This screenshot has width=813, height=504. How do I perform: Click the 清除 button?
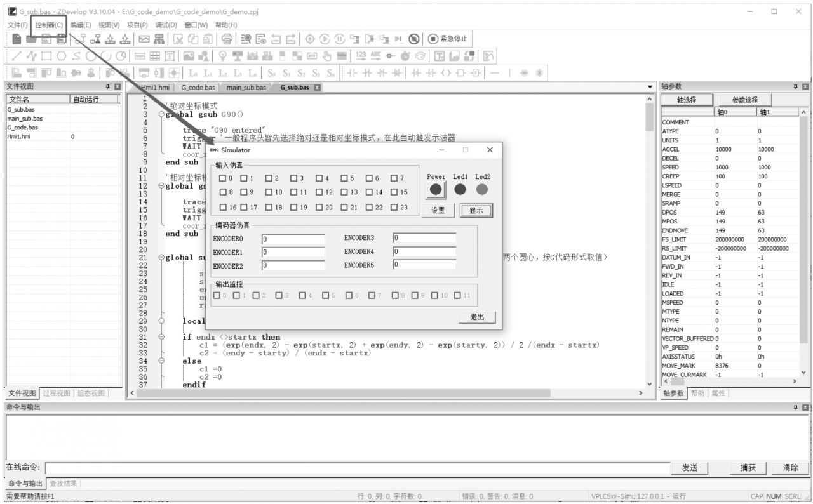click(791, 468)
